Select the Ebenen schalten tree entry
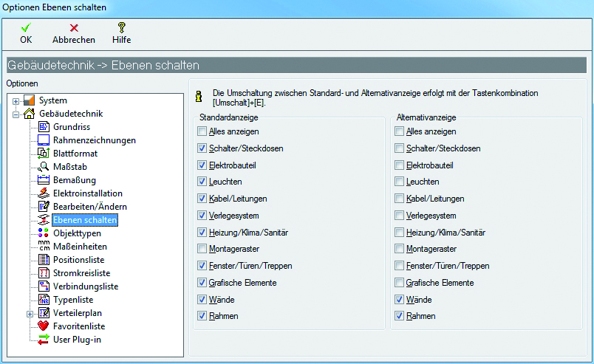Image resolution: width=594 pixels, height=364 pixels. pyautogui.click(x=84, y=220)
